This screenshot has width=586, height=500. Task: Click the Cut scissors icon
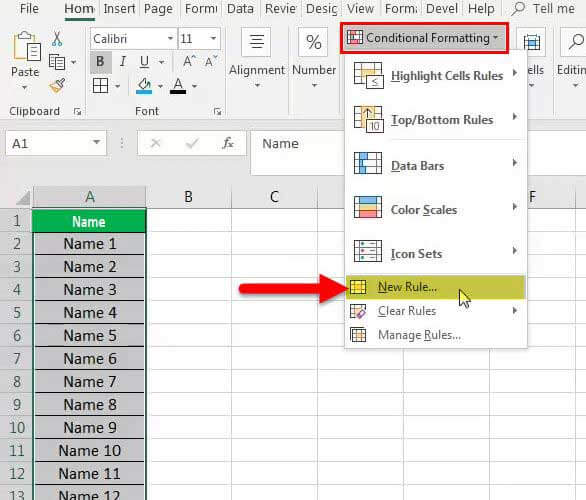click(57, 39)
